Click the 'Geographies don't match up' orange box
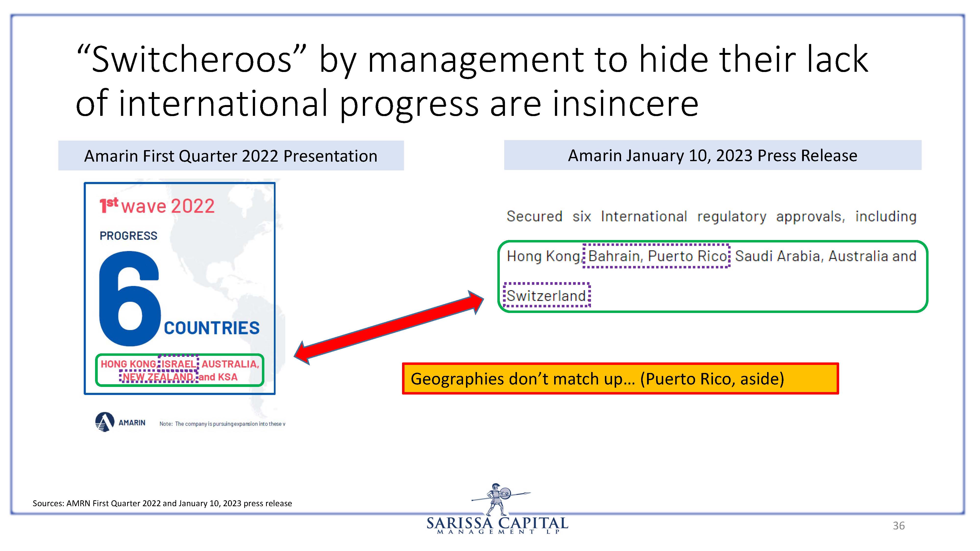The image size is (980, 551). pyautogui.click(x=620, y=379)
